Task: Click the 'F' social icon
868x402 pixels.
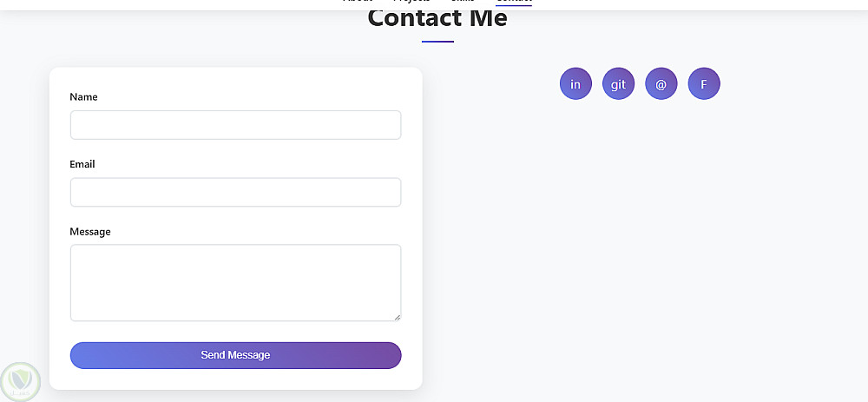Action: pos(704,84)
